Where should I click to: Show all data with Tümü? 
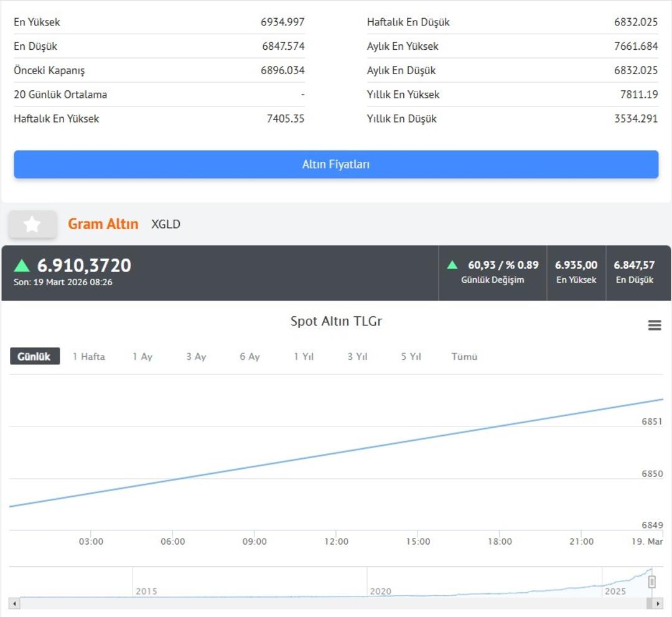(464, 357)
